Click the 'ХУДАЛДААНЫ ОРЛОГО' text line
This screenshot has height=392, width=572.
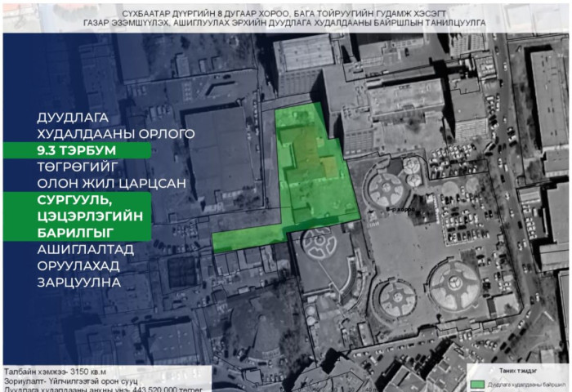click(116, 134)
